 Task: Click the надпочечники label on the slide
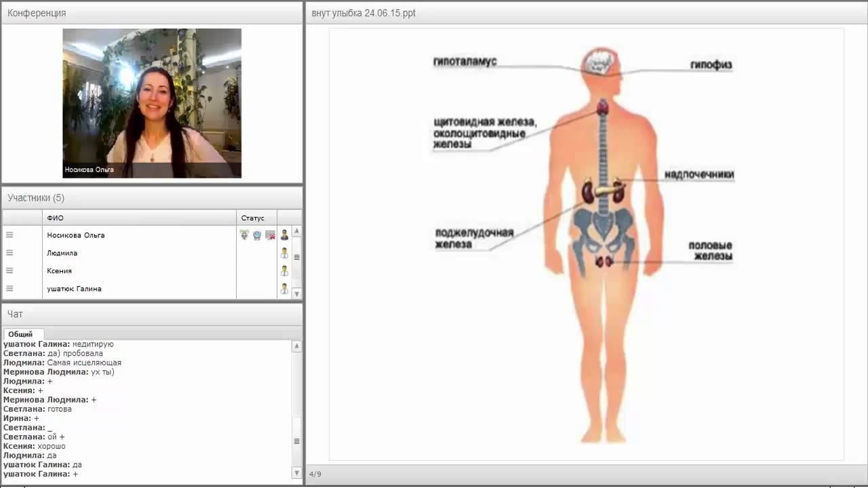click(x=699, y=175)
